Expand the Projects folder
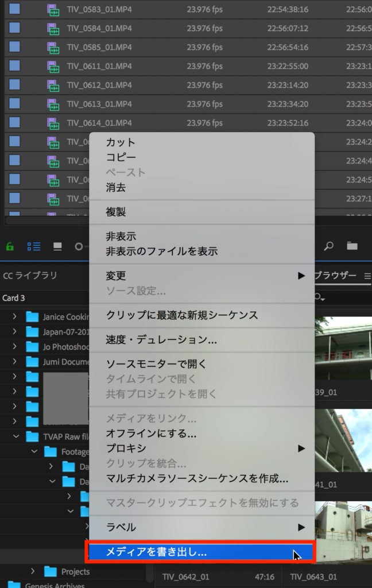 coord(33,571)
